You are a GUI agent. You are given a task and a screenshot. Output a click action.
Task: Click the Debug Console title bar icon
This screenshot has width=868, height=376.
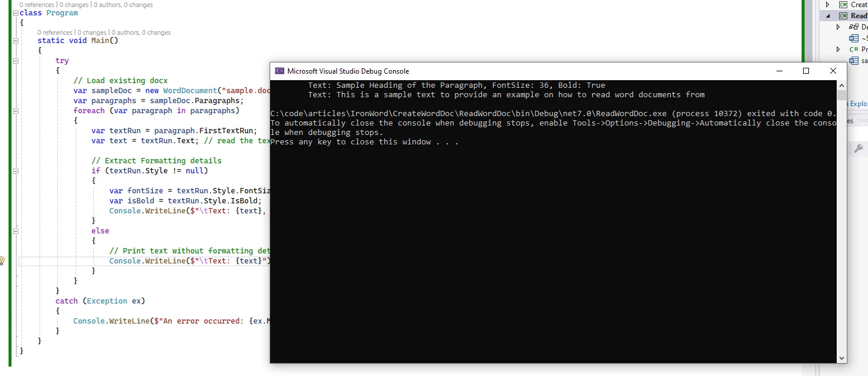click(x=280, y=71)
